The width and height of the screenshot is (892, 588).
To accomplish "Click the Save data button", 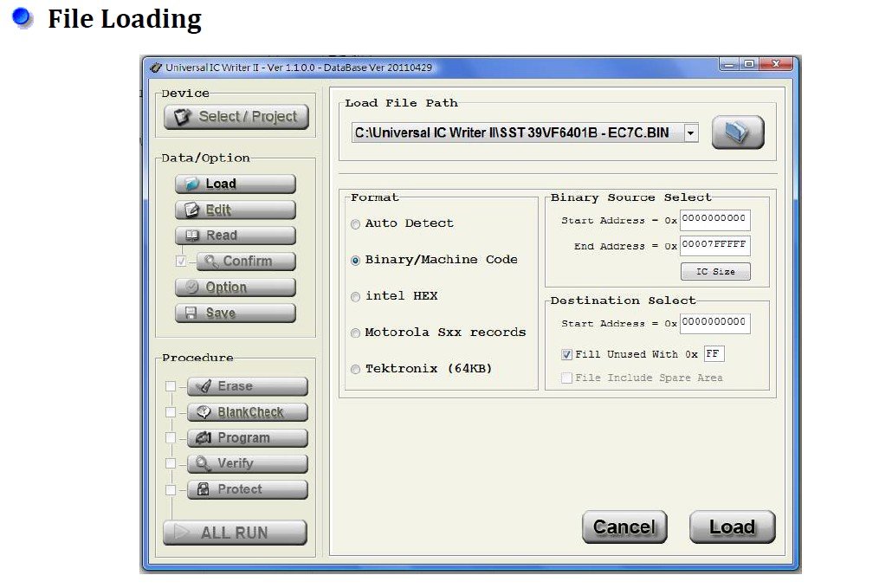I will [236, 313].
